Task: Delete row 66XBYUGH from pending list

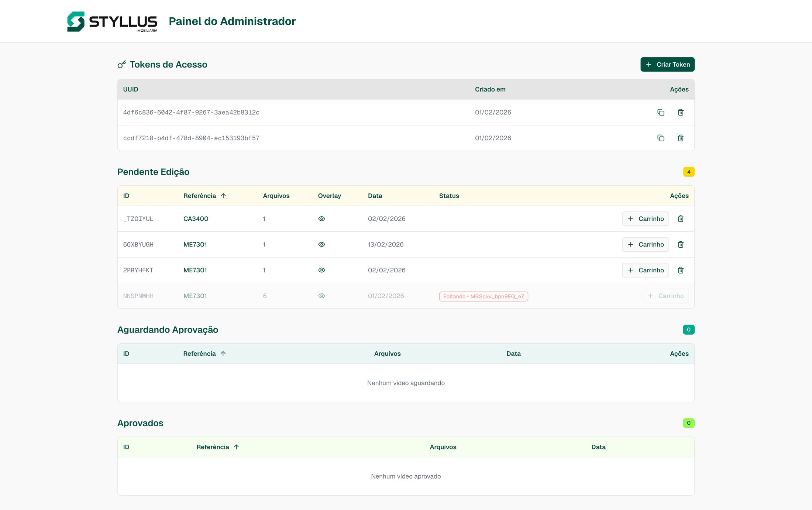Action: pos(681,244)
